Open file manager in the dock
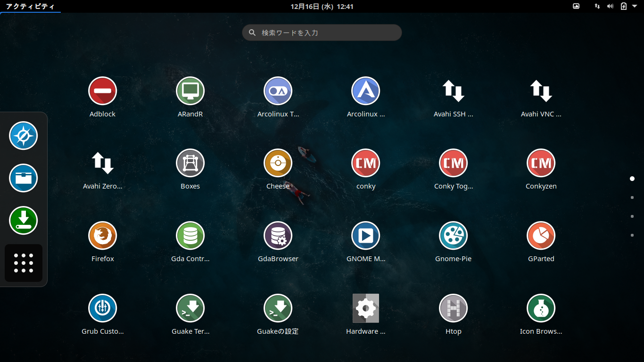This screenshot has height=362, width=644. coord(23,178)
